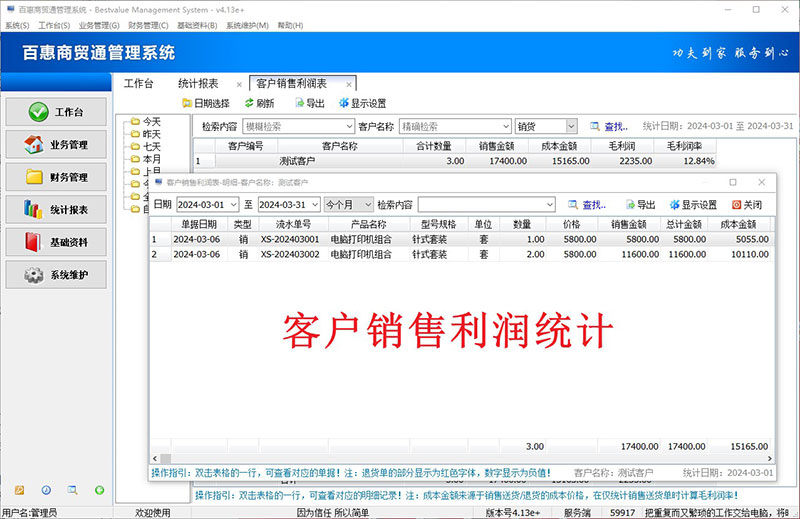Switch to the 统计报表 tab
Image resolution: width=800 pixels, height=519 pixels.
(198, 84)
